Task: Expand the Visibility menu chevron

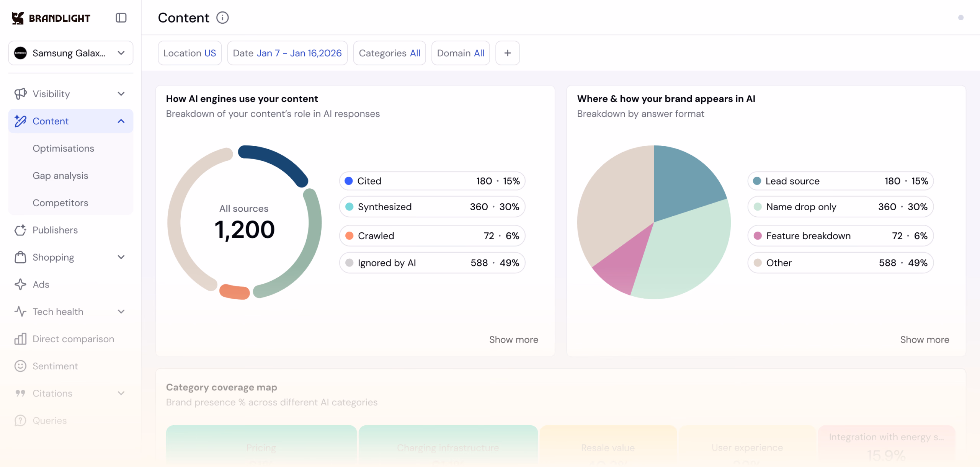Action: 121,94
